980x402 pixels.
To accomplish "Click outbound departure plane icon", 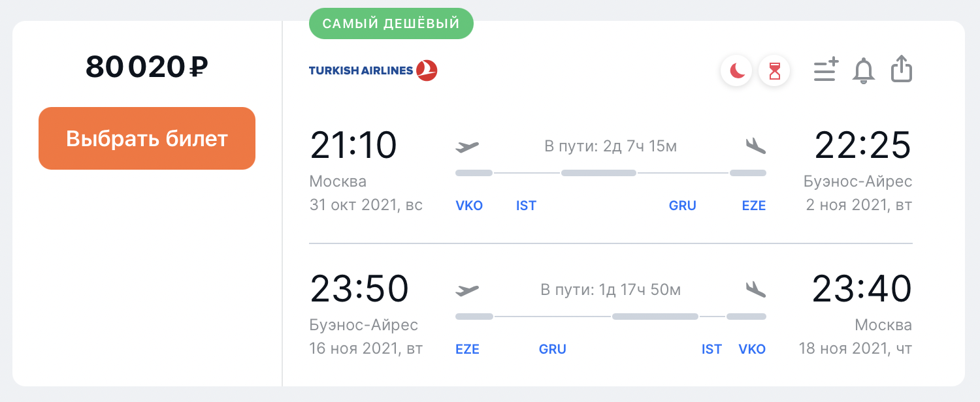I will tap(467, 146).
